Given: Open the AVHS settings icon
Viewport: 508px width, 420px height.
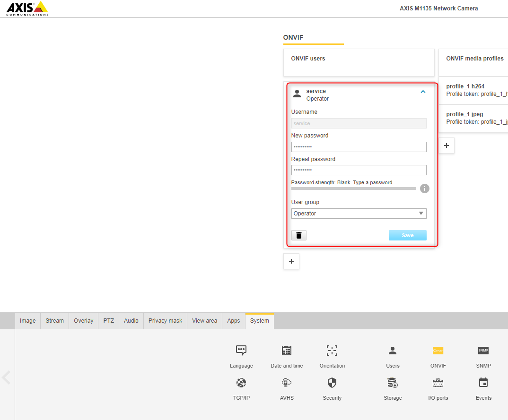Looking at the screenshot, I should (x=287, y=383).
